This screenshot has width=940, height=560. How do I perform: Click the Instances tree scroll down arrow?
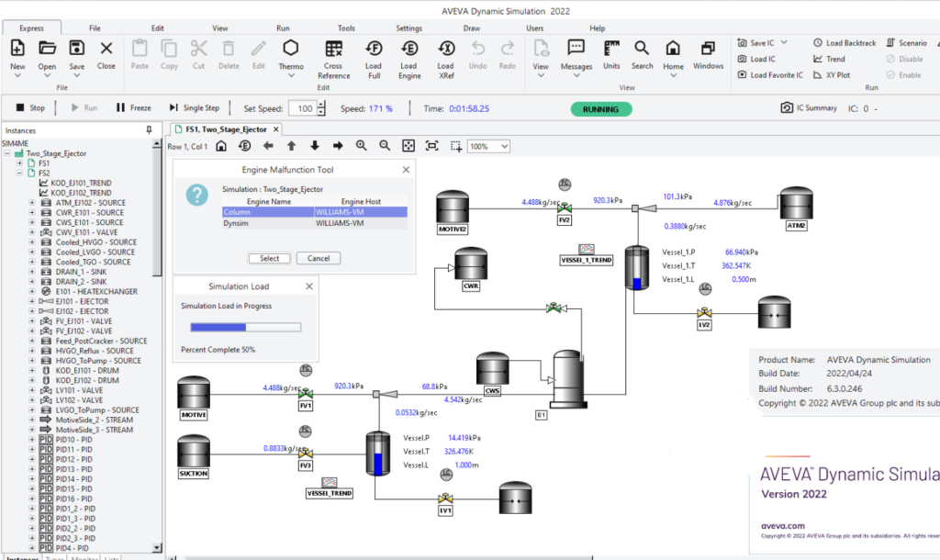[x=156, y=547]
